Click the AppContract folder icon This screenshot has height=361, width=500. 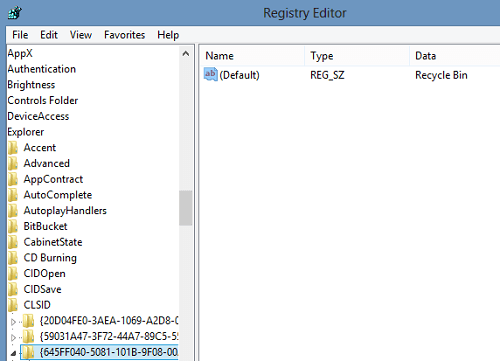point(13,179)
